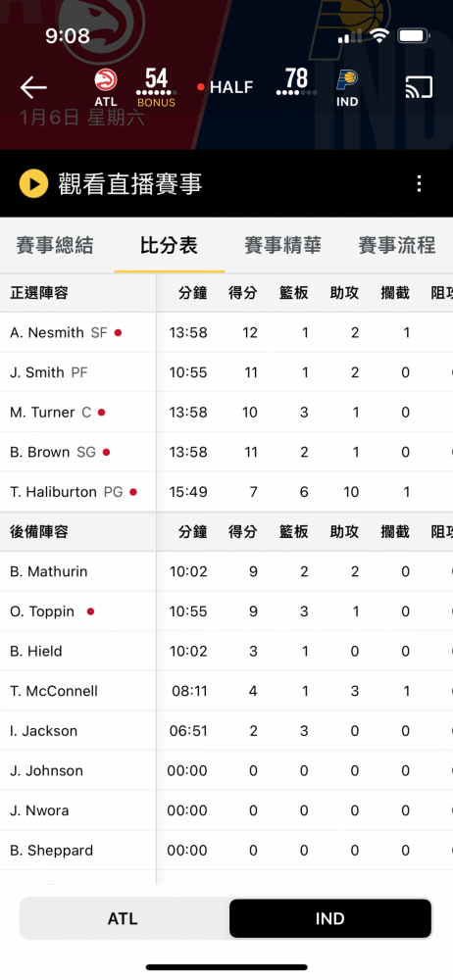Viewport: 453px width, 980px height.
Task: Select the 比分表 tab
Action: coord(169,245)
